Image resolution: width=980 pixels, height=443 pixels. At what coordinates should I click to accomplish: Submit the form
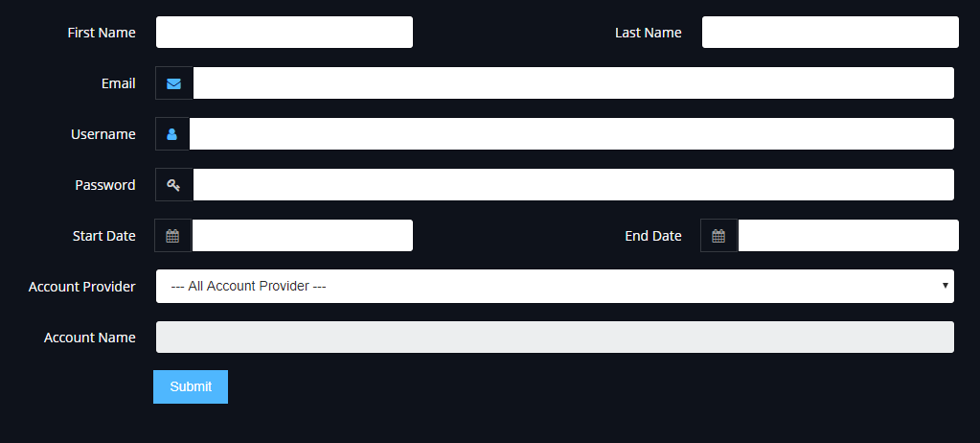191,386
